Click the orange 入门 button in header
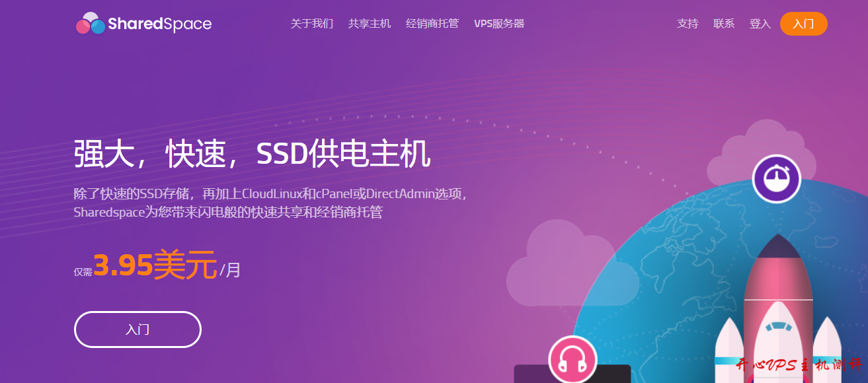Image resolution: width=868 pixels, height=383 pixels. pos(803,24)
